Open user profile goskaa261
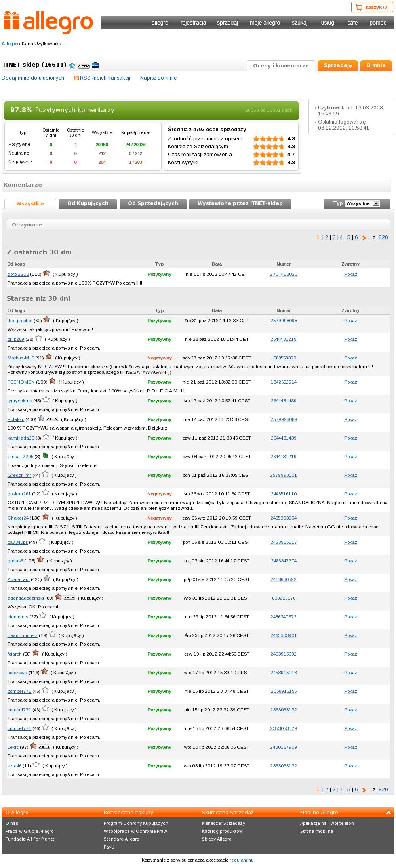The width and height of the screenshot is (396, 868). [x=19, y=494]
